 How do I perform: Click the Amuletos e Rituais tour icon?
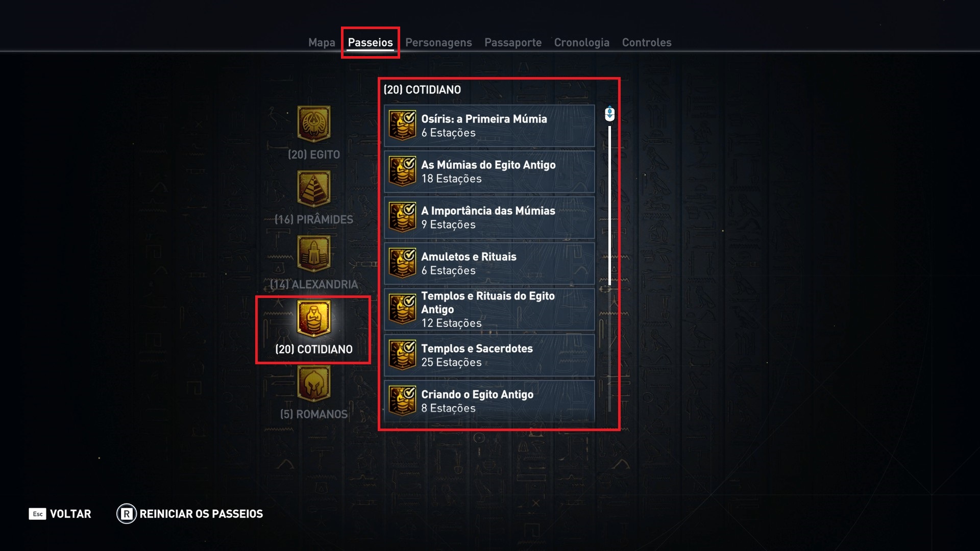click(402, 263)
